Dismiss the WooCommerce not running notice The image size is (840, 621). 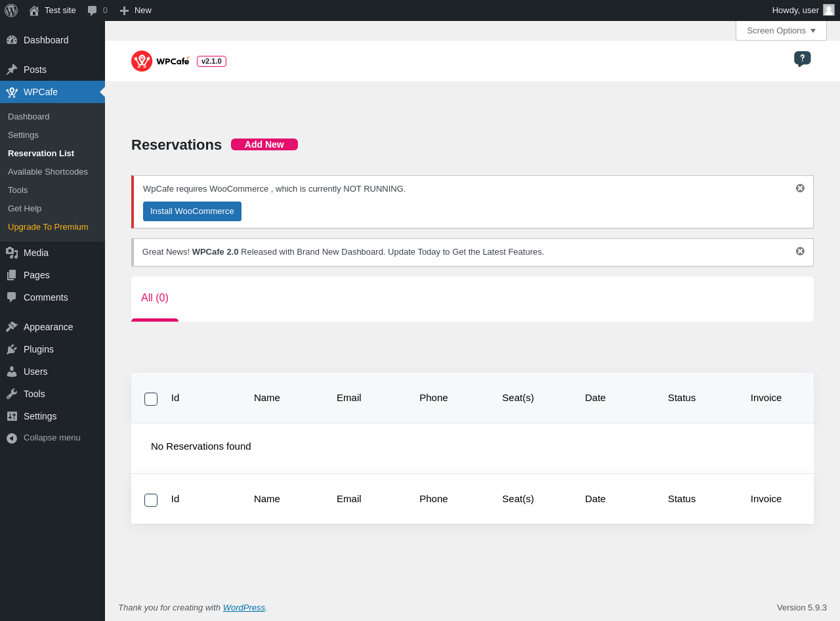point(800,188)
